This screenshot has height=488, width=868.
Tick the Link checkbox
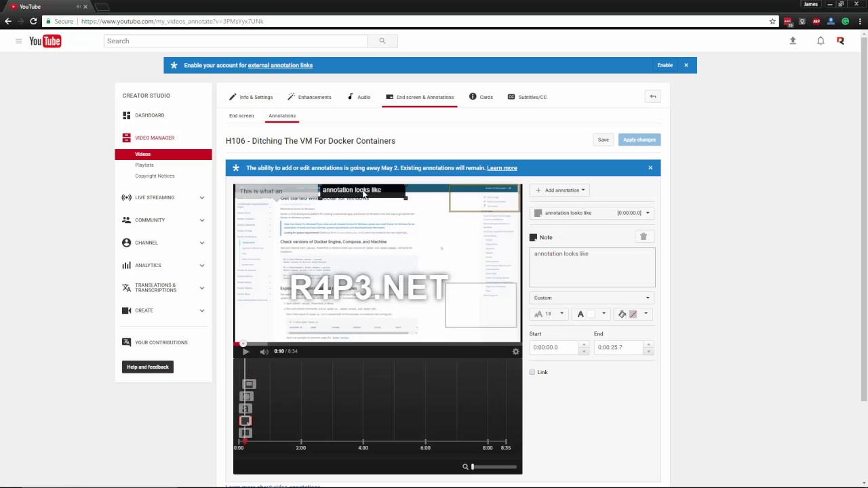[532, 372]
